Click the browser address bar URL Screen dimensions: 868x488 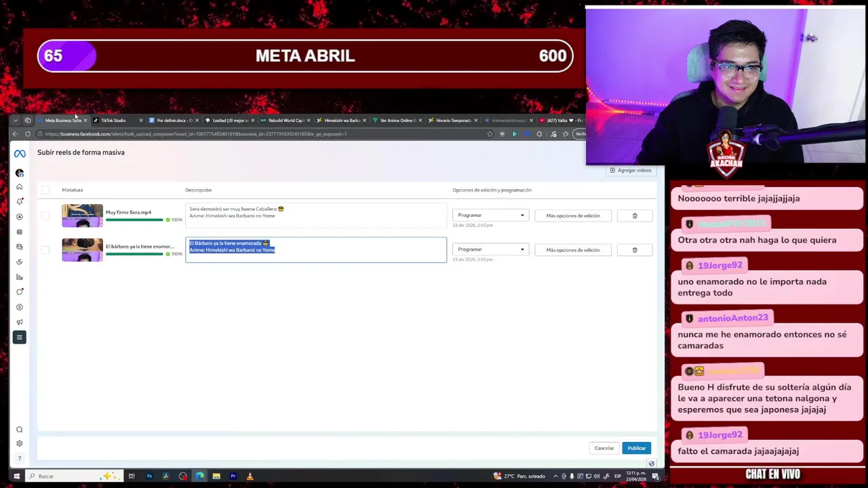[197, 134]
